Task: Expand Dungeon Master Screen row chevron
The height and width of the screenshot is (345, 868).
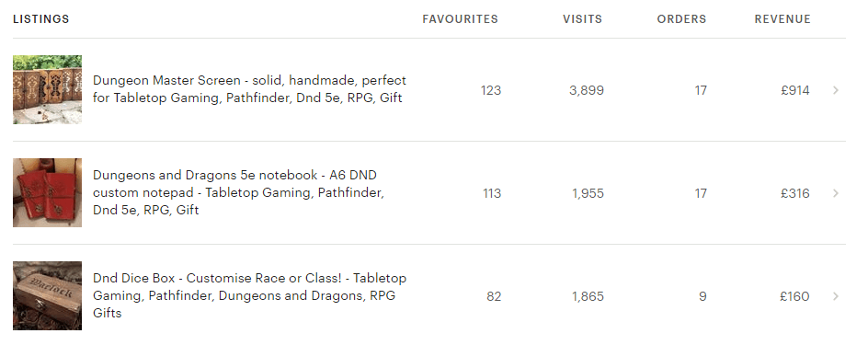Action: tap(836, 90)
